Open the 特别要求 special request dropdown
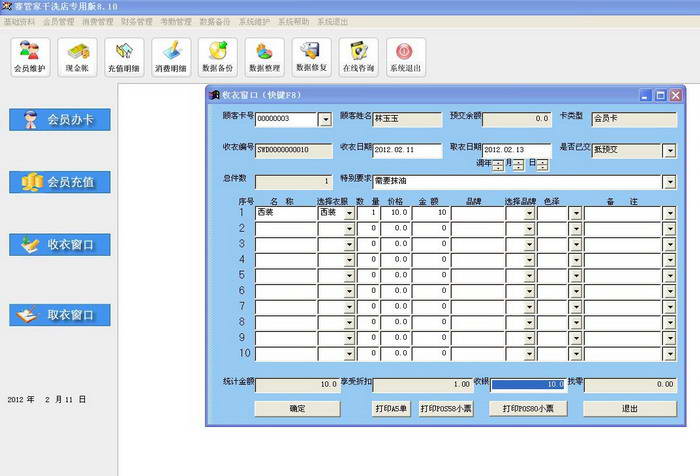 coord(668,182)
